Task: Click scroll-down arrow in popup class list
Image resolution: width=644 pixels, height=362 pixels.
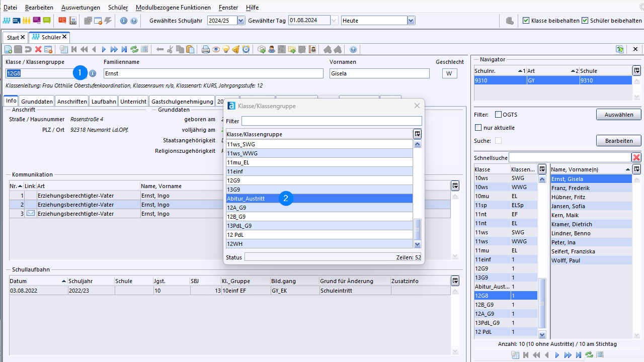Action: [x=417, y=244]
